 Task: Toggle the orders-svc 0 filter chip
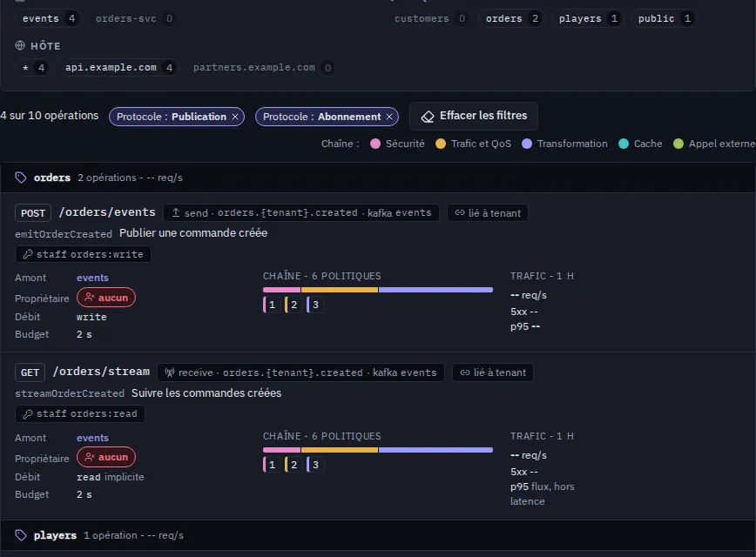pyautogui.click(x=134, y=18)
